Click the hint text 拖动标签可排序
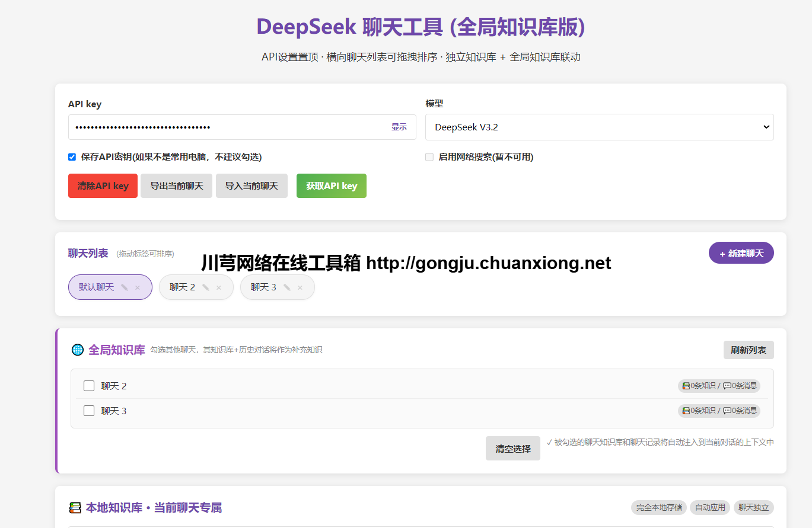812x528 pixels. click(145, 254)
